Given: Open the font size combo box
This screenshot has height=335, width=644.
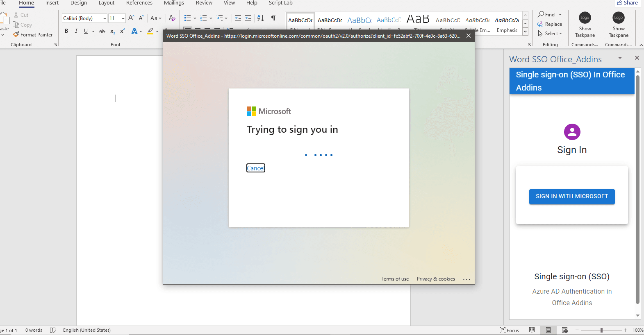Looking at the screenshot, I should click(117, 18).
